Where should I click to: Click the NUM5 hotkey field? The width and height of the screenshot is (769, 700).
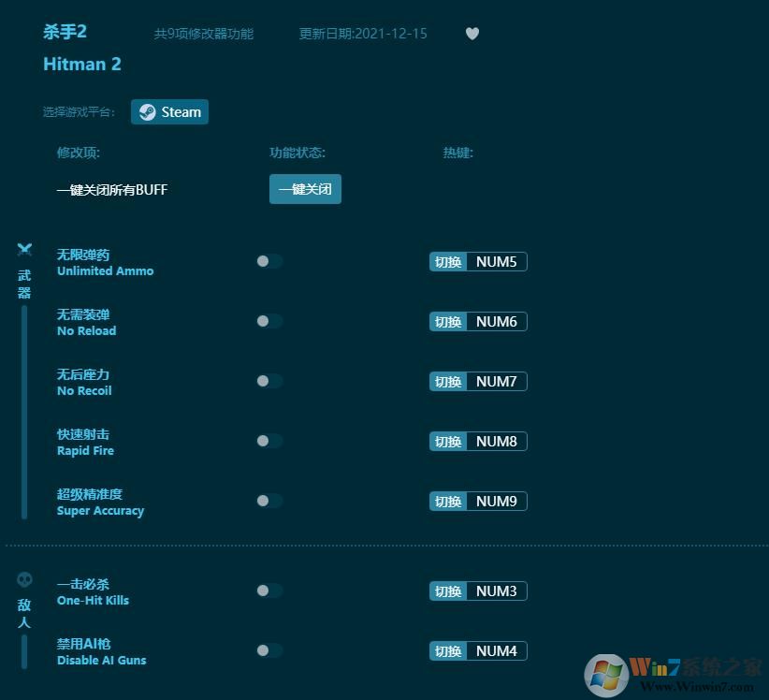pos(497,261)
